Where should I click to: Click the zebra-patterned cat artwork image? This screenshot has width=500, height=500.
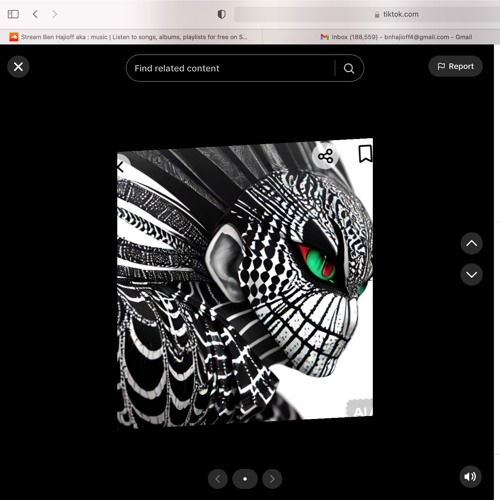(x=245, y=283)
